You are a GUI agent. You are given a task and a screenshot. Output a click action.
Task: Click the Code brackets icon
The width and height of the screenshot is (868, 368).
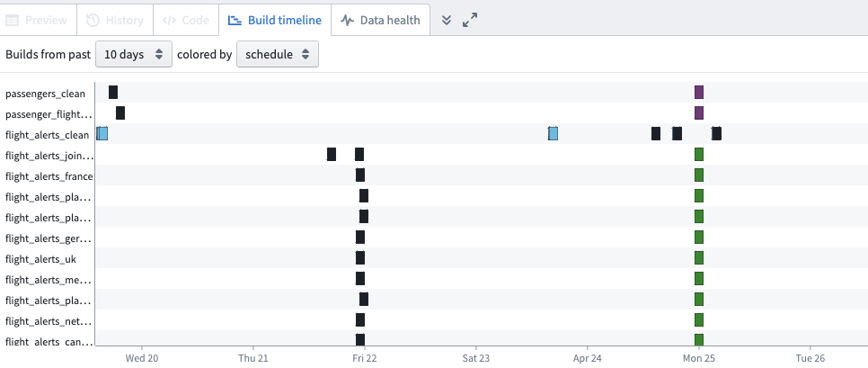[x=169, y=21]
